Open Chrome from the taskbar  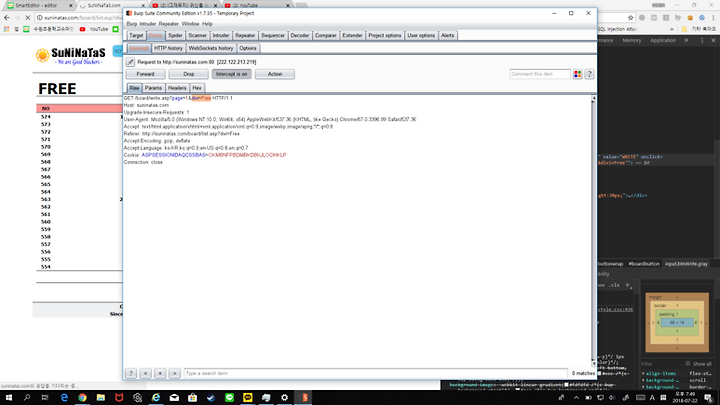point(82,398)
